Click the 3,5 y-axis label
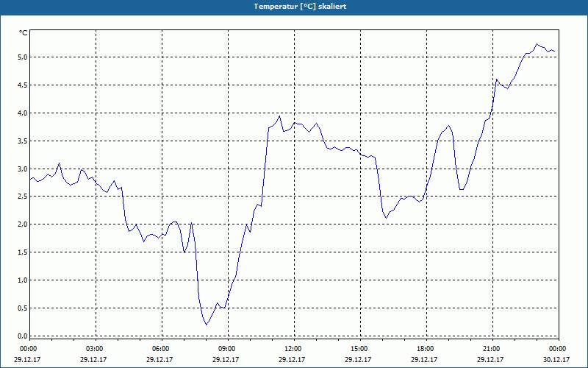This screenshot has height=368, width=588. [23, 141]
